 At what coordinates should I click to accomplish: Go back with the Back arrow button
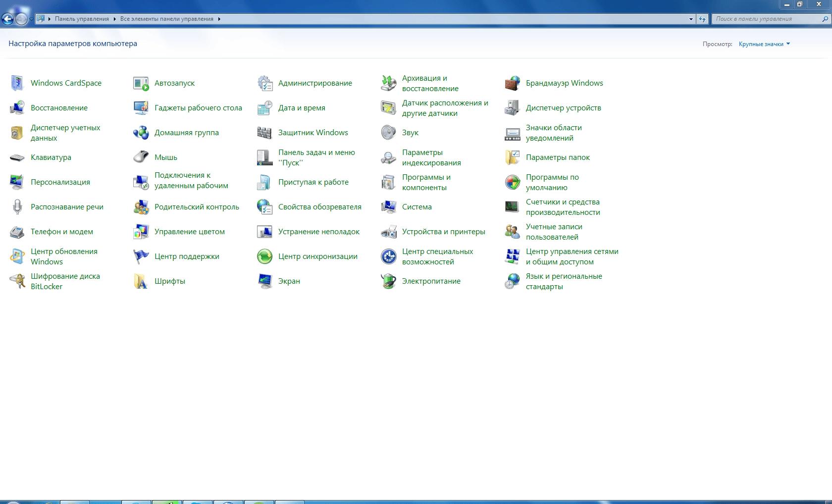[x=7, y=19]
